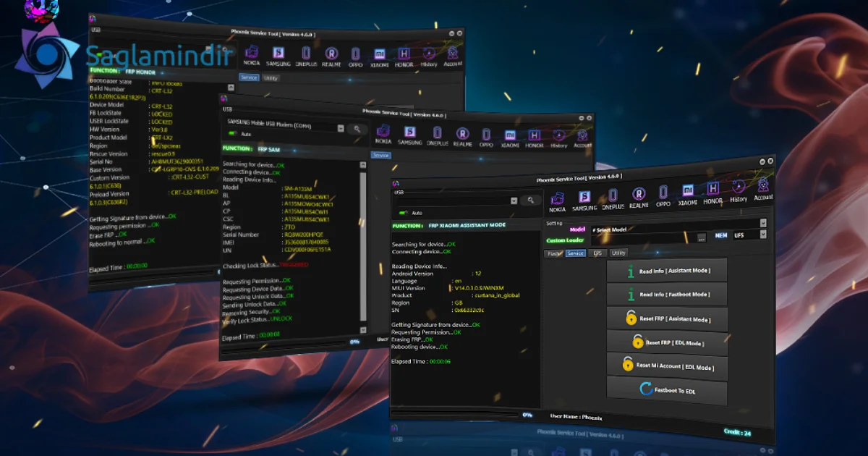Click the Custom Loader path field
The image size is (868, 456).
tap(643, 237)
